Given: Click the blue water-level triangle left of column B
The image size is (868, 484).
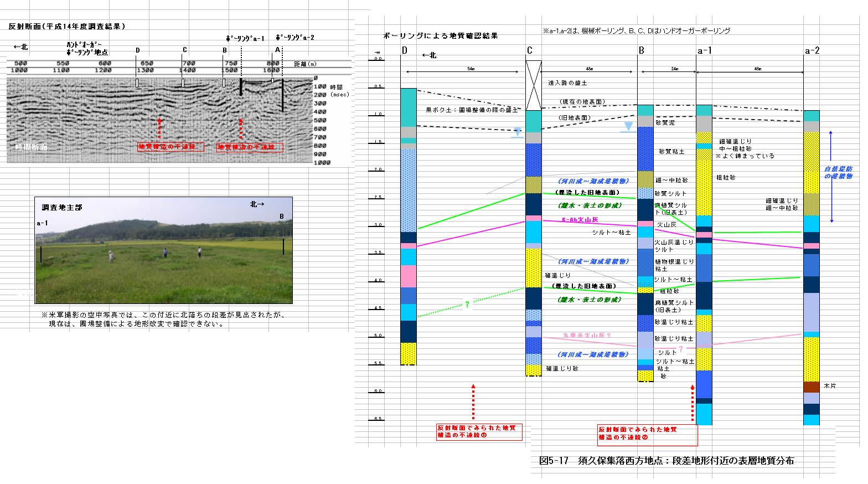Looking at the screenshot, I should point(628,127).
